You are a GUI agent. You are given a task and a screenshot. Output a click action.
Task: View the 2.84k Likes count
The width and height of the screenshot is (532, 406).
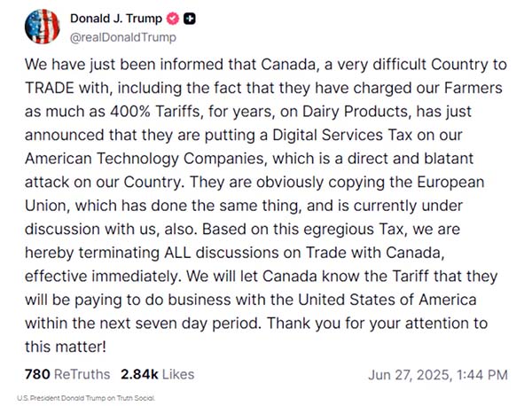pos(156,373)
